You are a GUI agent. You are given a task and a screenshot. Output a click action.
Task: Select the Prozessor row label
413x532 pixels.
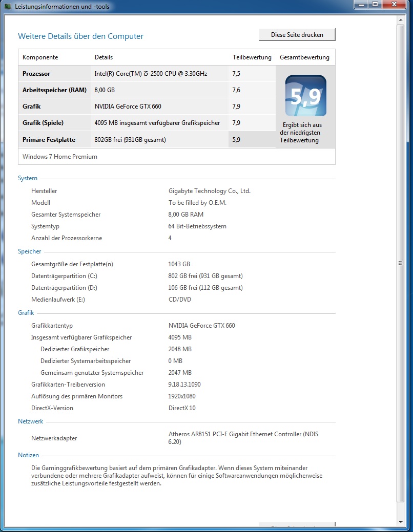pyautogui.click(x=36, y=74)
